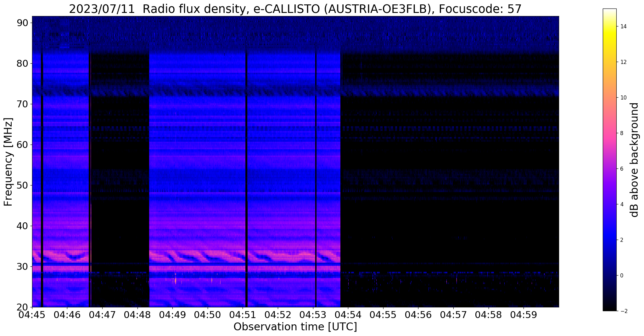Click the colorbar tick label 4

click(x=621, y=204)
